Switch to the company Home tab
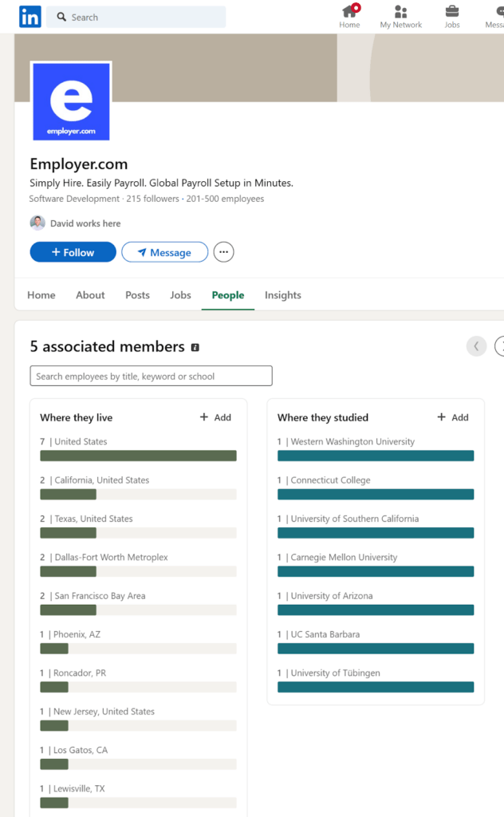 pyautogui.click(x=41, y=295)
